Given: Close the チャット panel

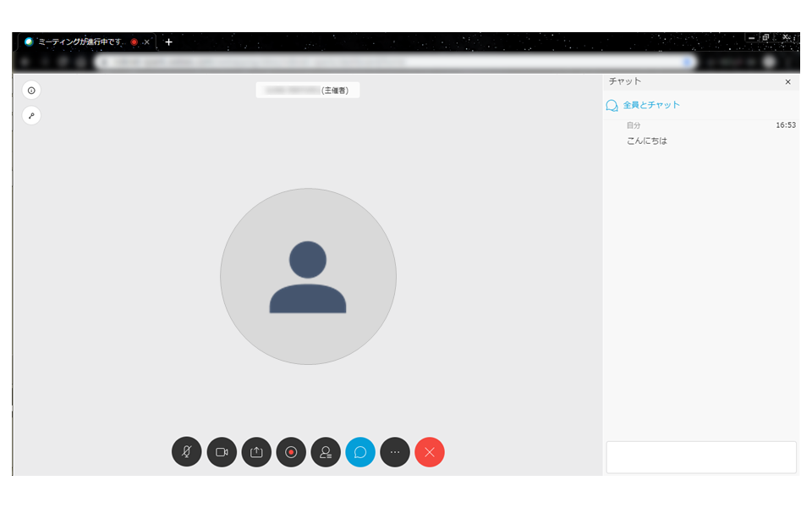Looking at the screenshot, I should pyautogui.click(x=787, y=82).
